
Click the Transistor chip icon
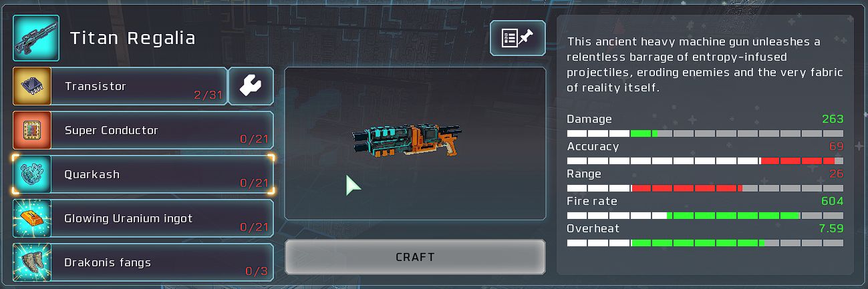coord(32,86)
